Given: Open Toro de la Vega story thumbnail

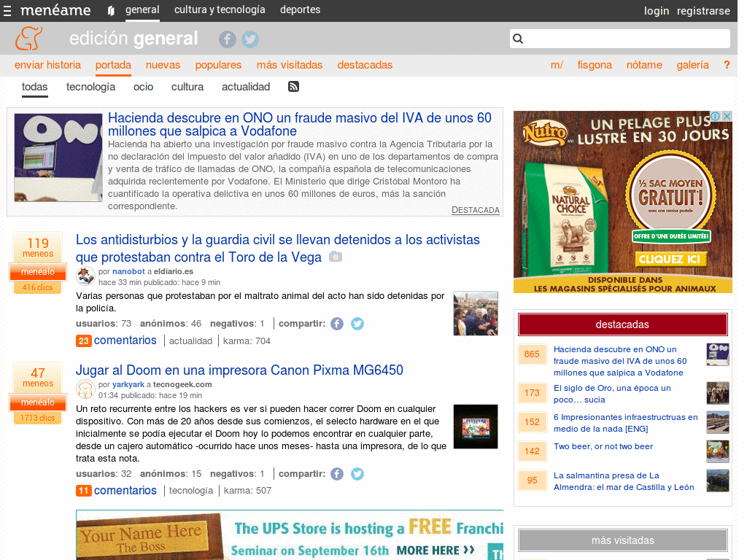Looking at the screenshot, I should 476,314.
